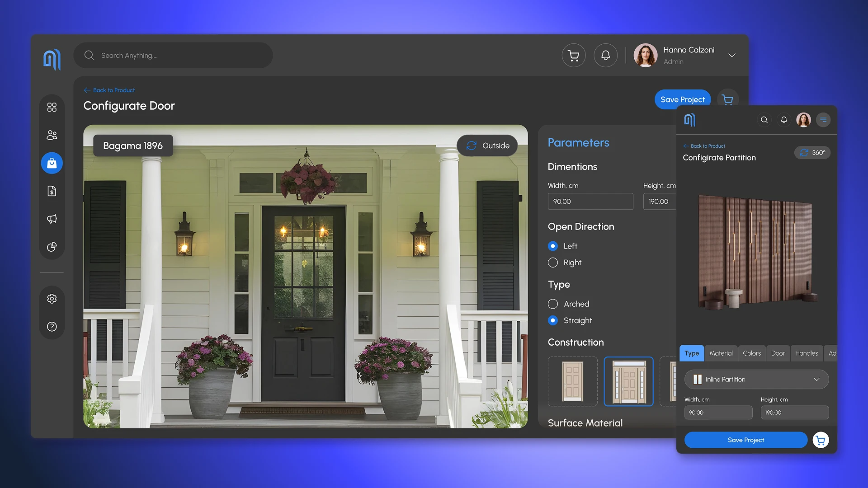Open the hamburger menu on the mobile panel
868x488 pixels.
click(x=823, y=120)
